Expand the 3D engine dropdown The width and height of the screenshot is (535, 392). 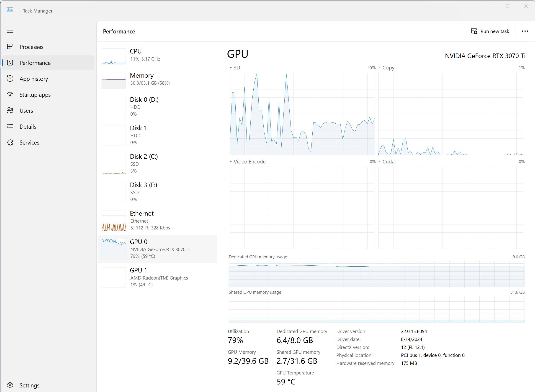click(x=235, y=68)
